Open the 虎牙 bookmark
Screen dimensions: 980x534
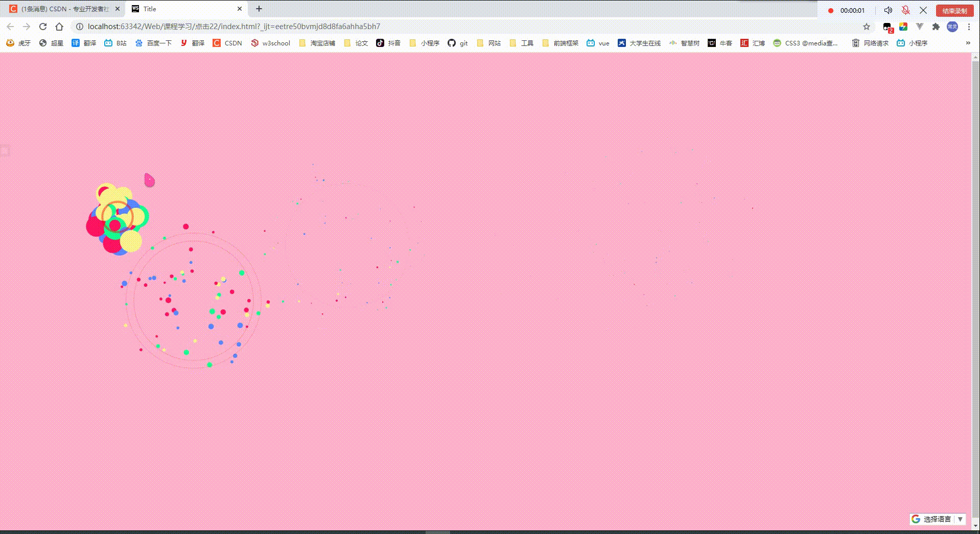click(x=18, y=43)
